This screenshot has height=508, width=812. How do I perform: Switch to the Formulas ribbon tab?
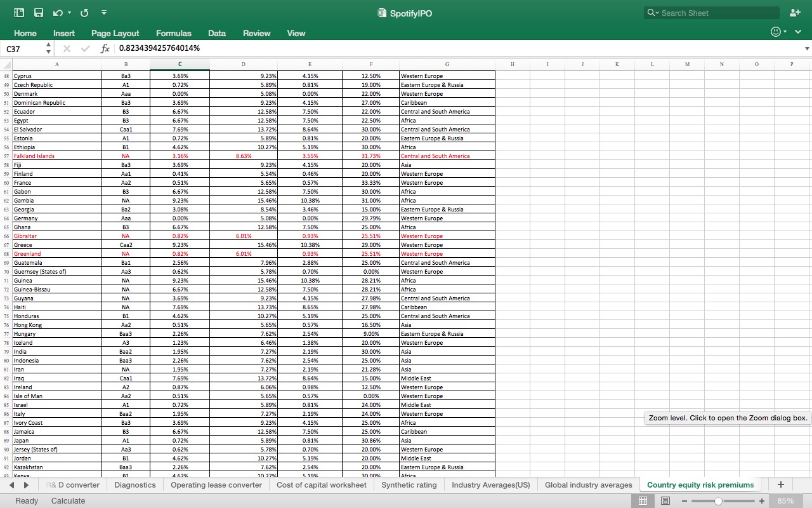click(x=173, y=33)
